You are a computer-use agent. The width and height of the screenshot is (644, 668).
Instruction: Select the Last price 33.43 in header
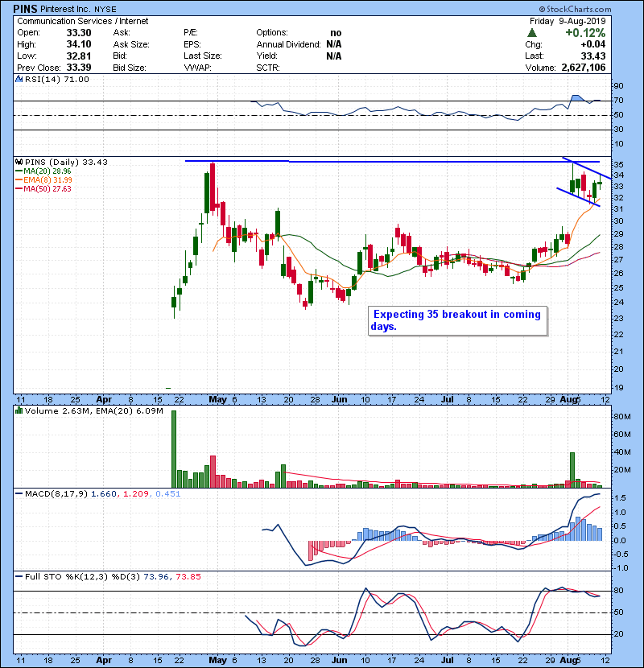click(x=592, y=56)
